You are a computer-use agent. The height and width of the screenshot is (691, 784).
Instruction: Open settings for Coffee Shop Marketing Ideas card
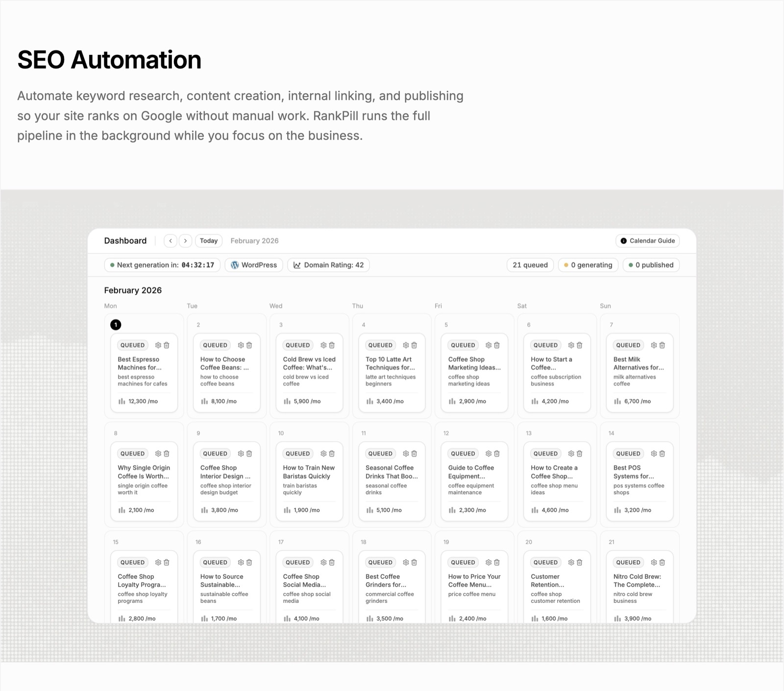pos(489,345)
